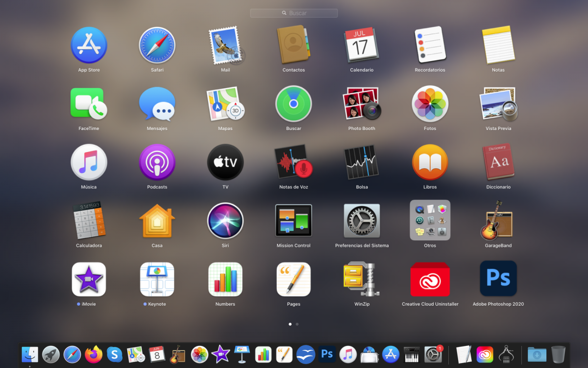Viewport: 588px width, 368px height.
Task: Open Photoshop from the Dock
Action: tap(327, 354)
